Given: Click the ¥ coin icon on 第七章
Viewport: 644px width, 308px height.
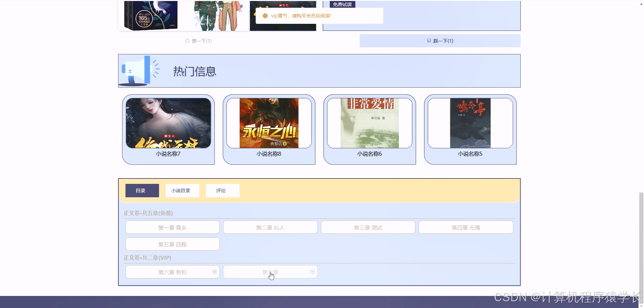Looking at the screenshot, I should click(312, 272).
